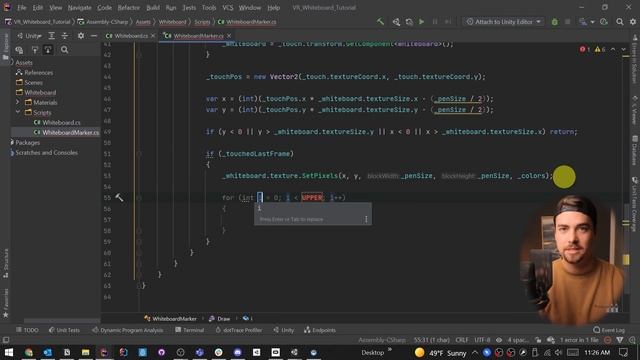Collapse the Assets root node
Image resolution: width=640 pixels, height=360 pixels.
click(12, 62)
